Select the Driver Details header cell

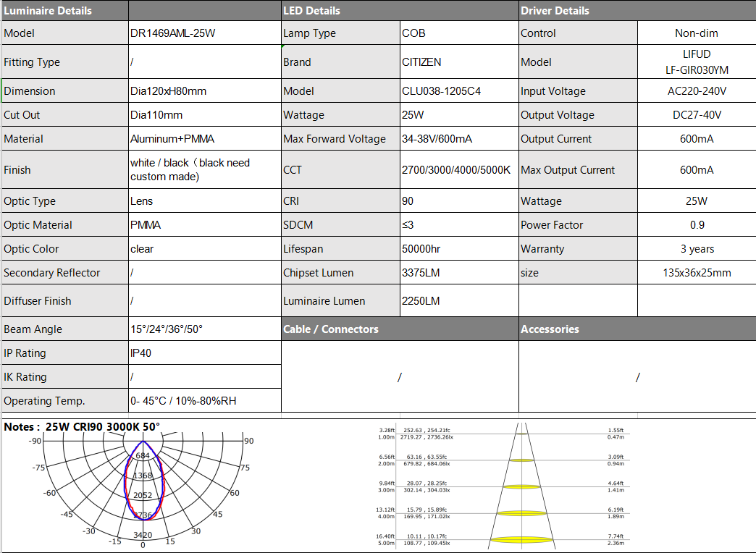coord(637,11)
